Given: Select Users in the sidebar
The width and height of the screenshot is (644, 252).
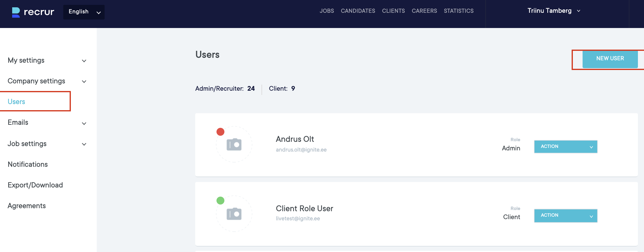Looking at the screenshot, I should (x=17, y=102).
